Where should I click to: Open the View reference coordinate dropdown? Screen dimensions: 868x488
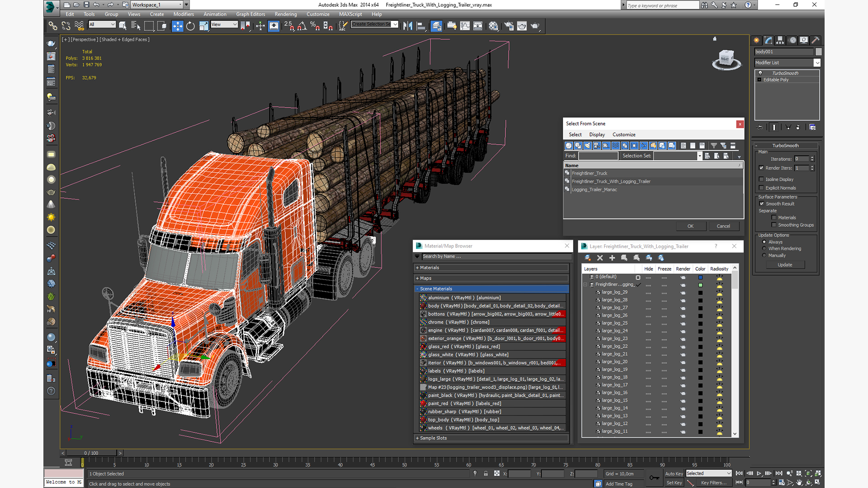pyautogui.click(x=224, y=24)
